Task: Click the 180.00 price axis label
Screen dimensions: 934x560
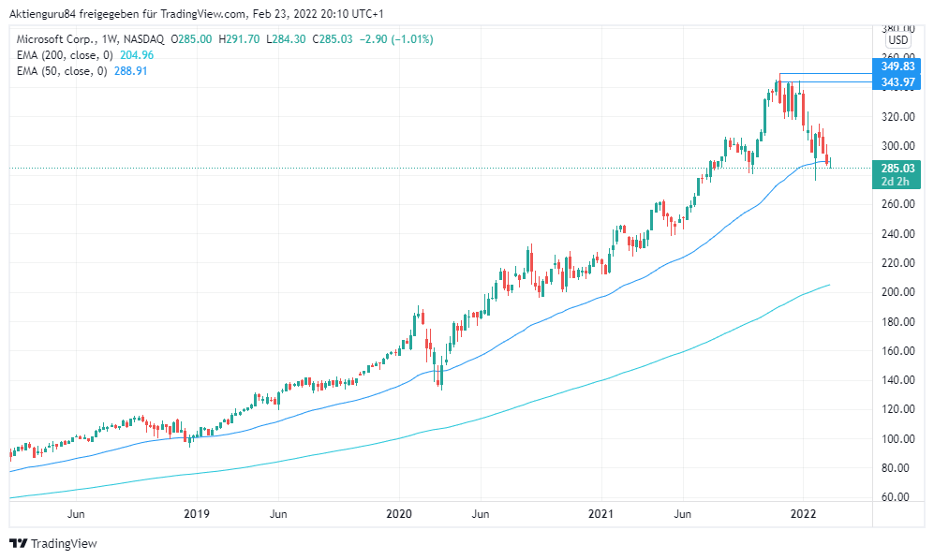Action: (897, 322)
